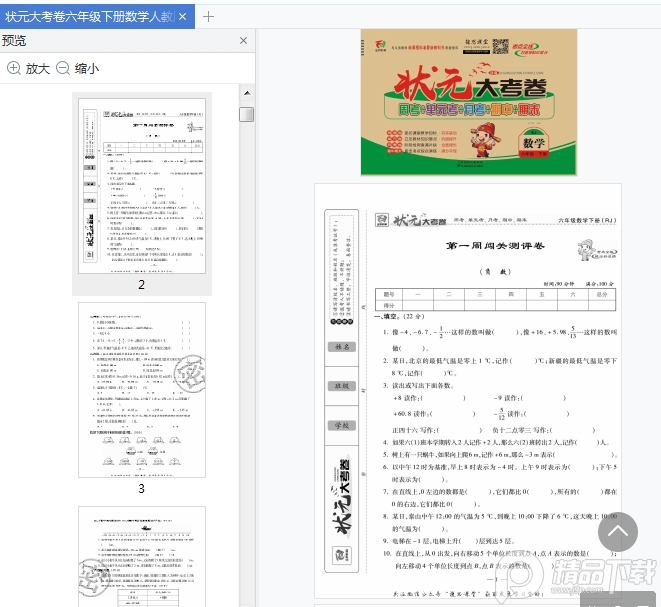Image resolution: width=661 pixels, height=607 pixels.
Task: Click the 总分 cell in the score table
Action: pyautogui.click(x=602, y=294)
